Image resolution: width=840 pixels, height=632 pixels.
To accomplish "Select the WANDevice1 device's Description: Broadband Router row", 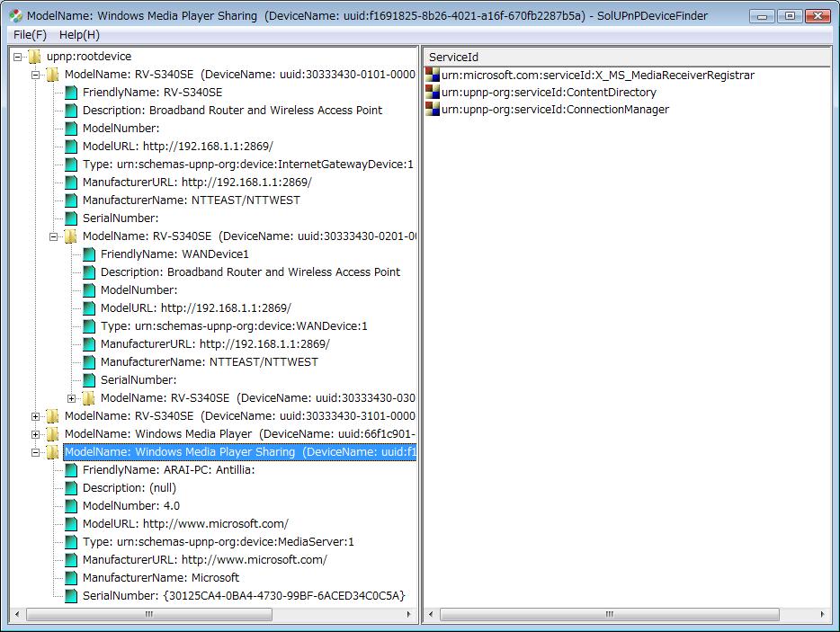I will [250, 272].
